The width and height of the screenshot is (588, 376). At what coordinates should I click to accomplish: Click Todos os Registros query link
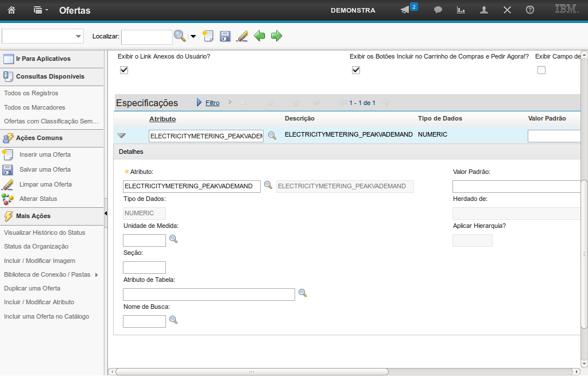31,93
